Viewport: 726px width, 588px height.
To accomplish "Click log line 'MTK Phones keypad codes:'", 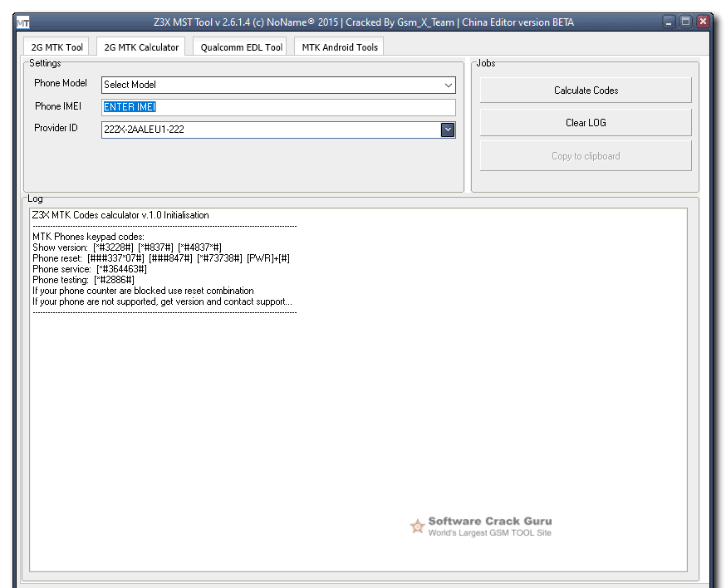I will (88, 237).
